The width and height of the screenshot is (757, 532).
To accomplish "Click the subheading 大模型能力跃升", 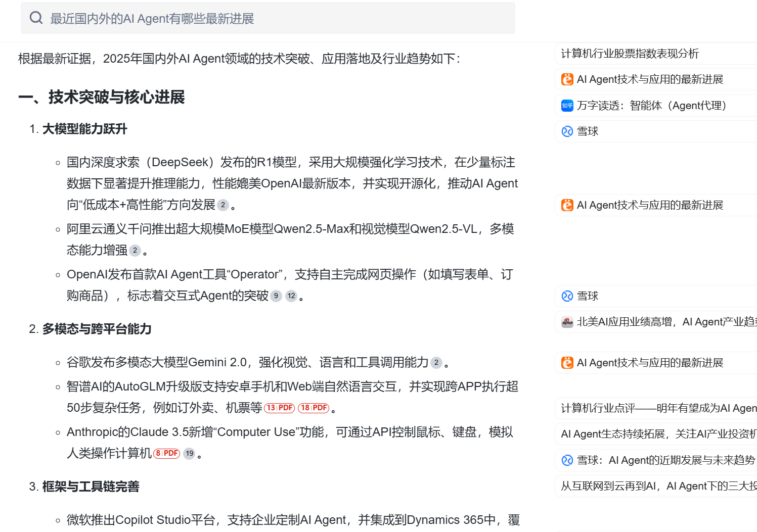I will click(x=84, y=129).
